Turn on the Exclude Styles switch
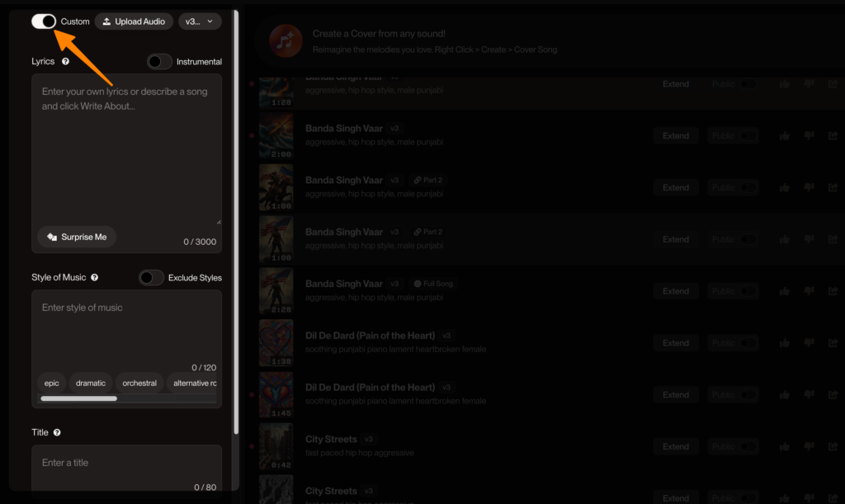The image size is (845, 504). pyautogui.click(x=151, y=278)
